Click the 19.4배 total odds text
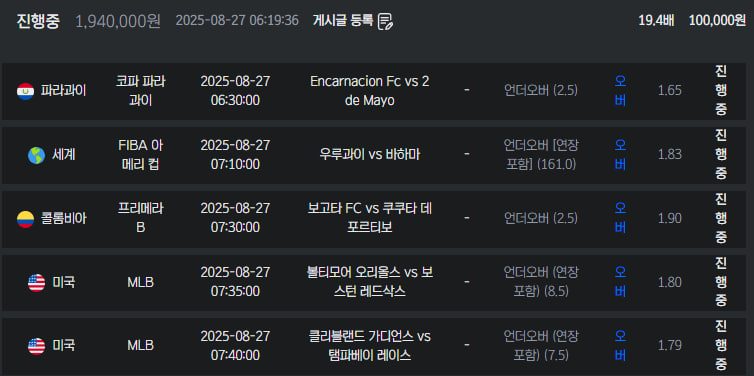 pos(656,21)
